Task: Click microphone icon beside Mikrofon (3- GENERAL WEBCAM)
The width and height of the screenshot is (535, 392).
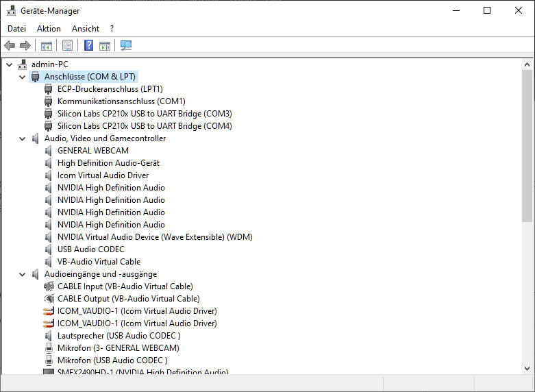Action: (49, 348)
